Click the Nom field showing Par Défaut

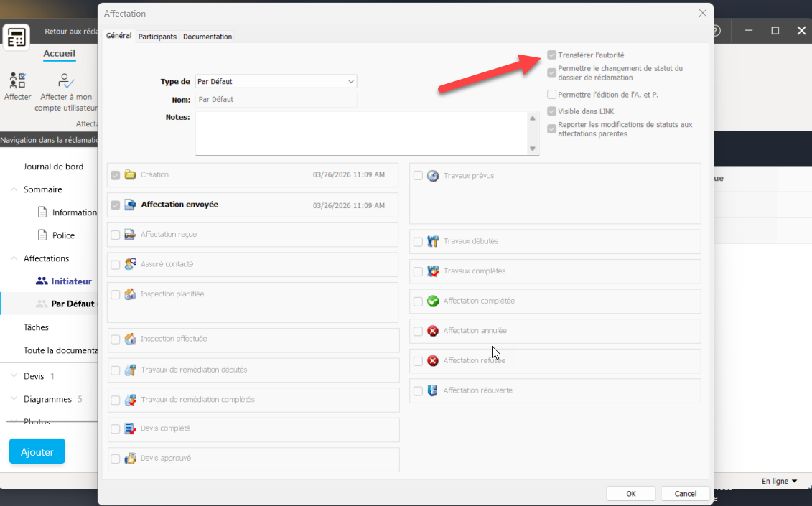(276, 100)
